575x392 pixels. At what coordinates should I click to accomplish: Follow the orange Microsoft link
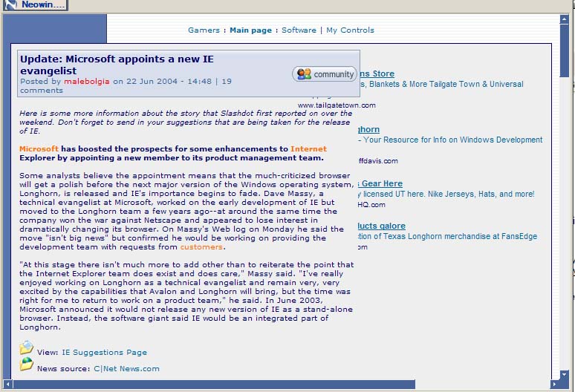coord(39,148)
